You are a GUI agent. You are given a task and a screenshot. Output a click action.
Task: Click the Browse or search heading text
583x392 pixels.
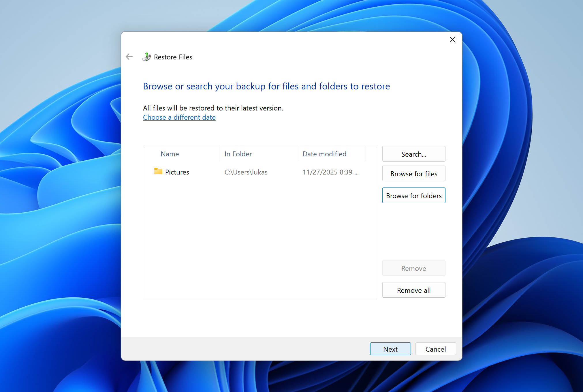[x=266, y=86]
